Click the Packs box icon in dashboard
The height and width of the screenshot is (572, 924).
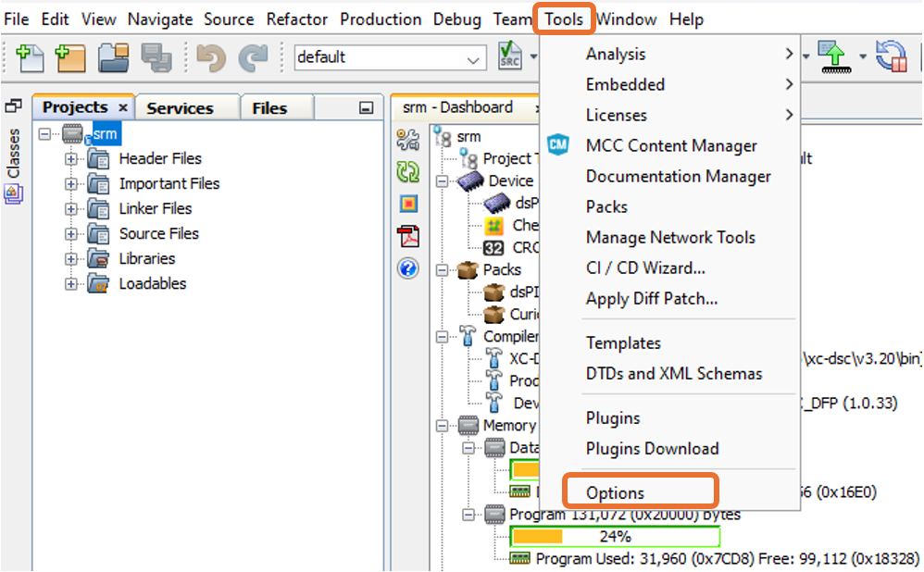click(468, 269)
